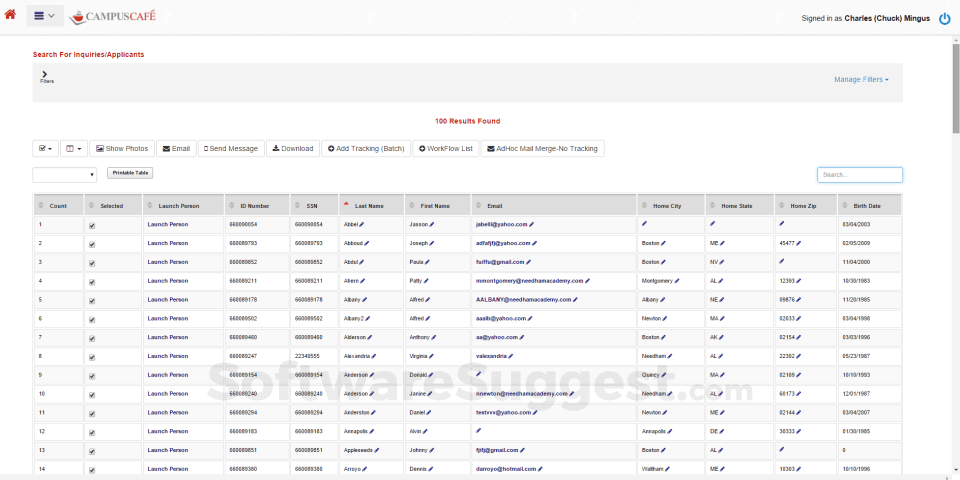Open the empty select dropdown above table
Image resolution: width=960 pixels, height=480 pixels.
tap(64, 175)
